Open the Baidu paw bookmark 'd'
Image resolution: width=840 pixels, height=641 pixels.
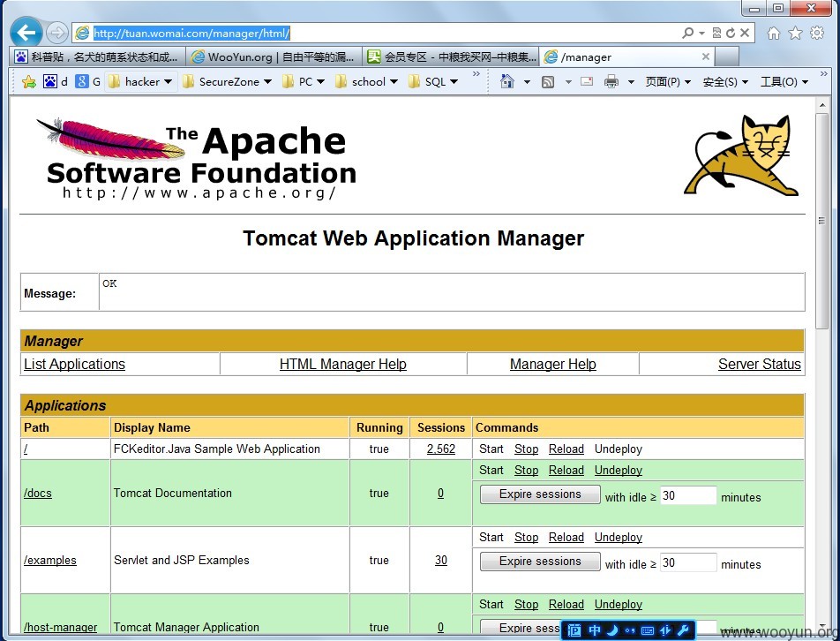click(x=56, y=81)
